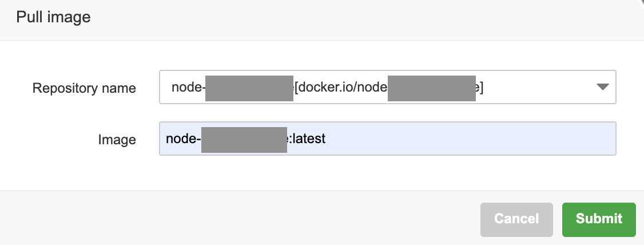Screen dimensions: 644x245
Task: Click the empty area right of :latest
Action: point(469,139)
